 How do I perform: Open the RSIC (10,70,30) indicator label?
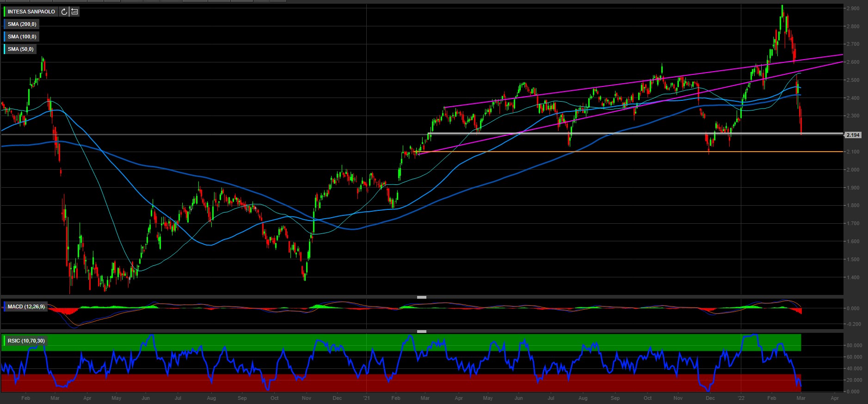tap(26, 341)
